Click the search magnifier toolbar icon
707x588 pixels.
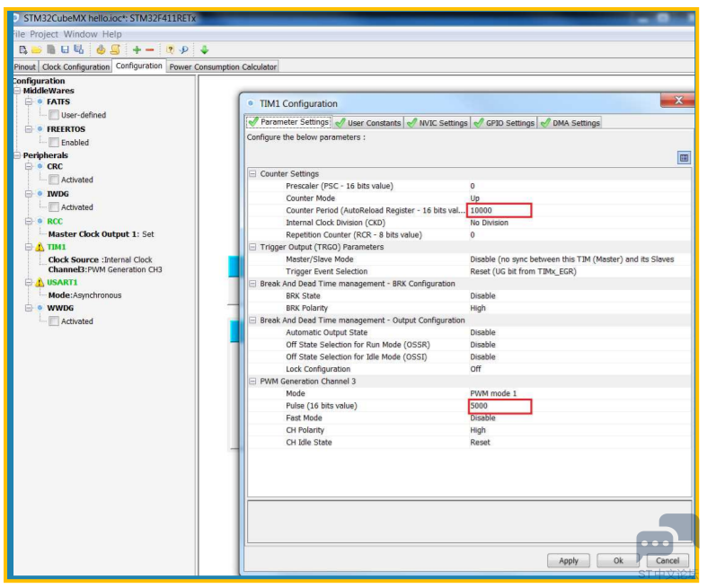[x=184, y=50]
